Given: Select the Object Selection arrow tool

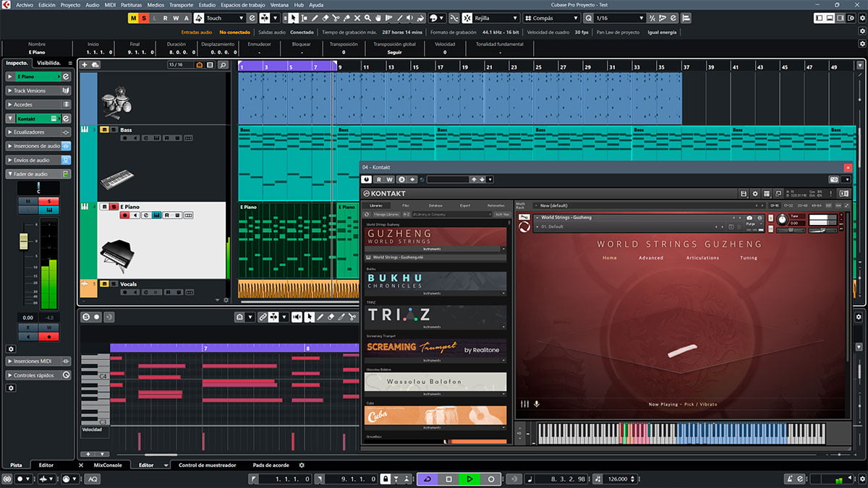Looking at the screenshot, I should [x=293, y=17].
